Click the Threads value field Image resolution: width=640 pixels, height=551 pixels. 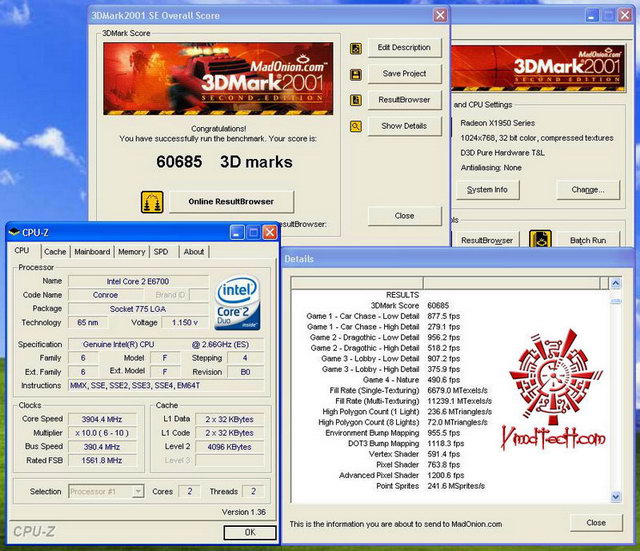253,491
